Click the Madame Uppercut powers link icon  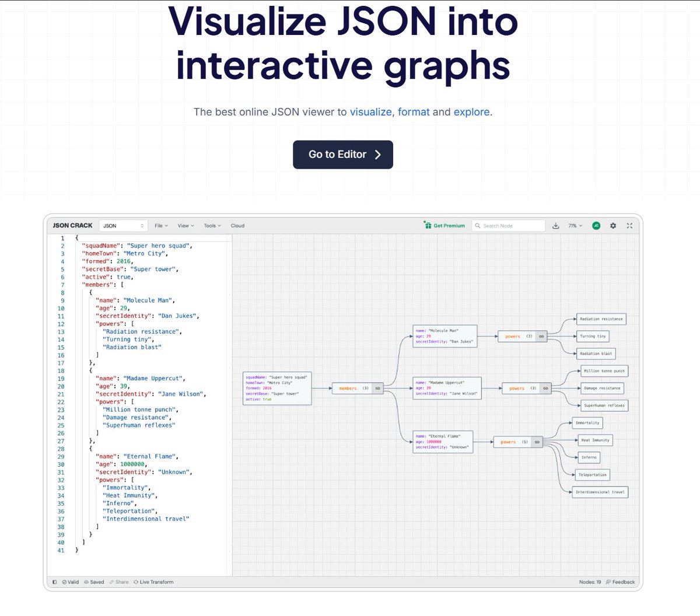(x=545, y=388)
